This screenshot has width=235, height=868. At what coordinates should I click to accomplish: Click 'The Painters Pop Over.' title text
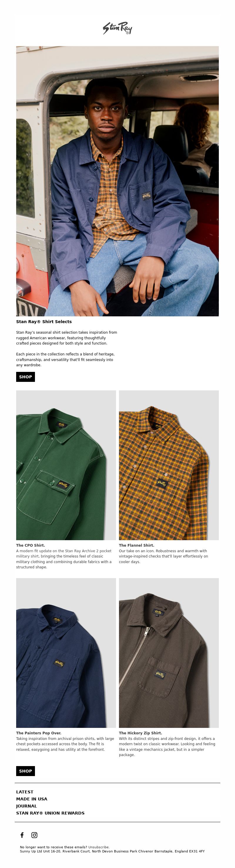(39, 733)
